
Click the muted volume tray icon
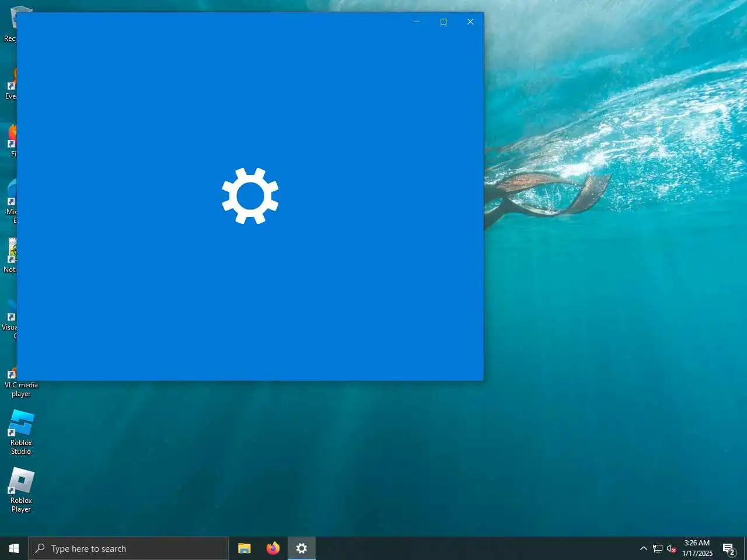tap(672, 548)
